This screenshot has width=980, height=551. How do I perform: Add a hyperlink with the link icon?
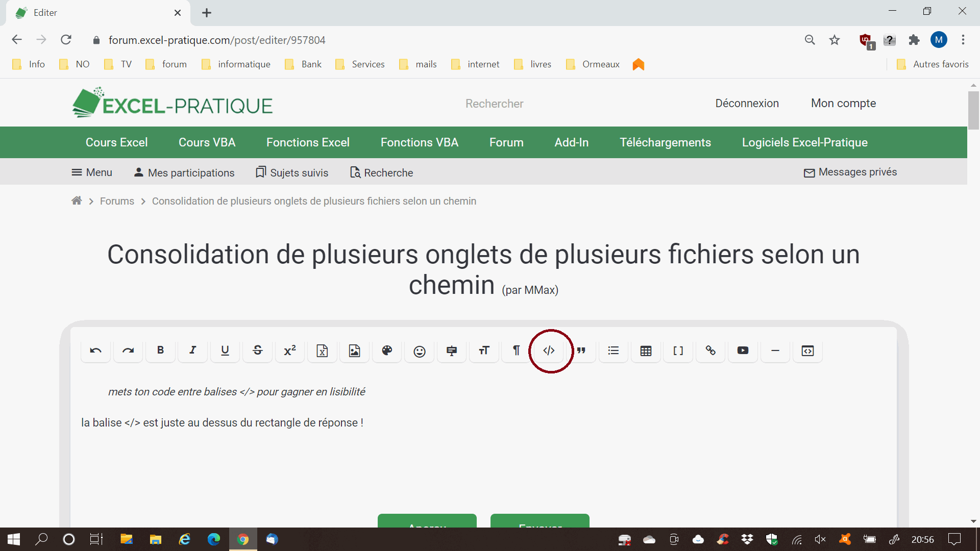[710, 350]
